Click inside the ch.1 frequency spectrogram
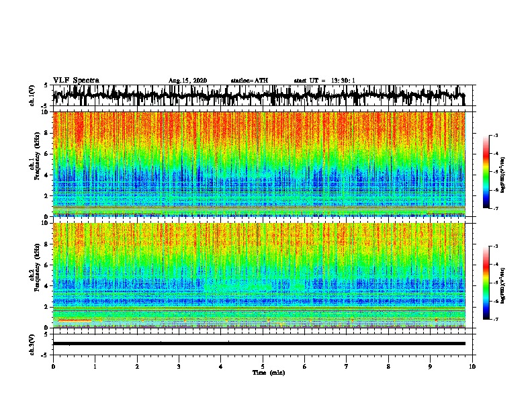This screenshot has width=532, height=411. [x=259, y=164]
